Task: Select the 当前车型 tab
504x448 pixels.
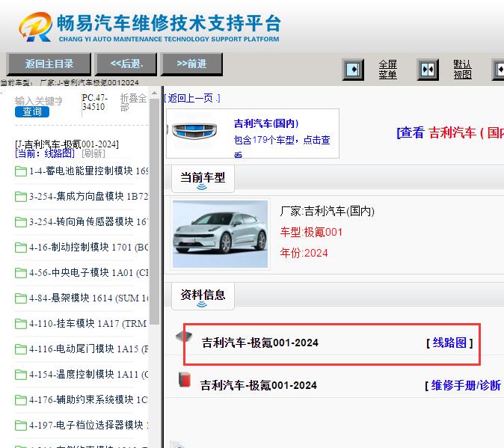Action: pos(203,178)
